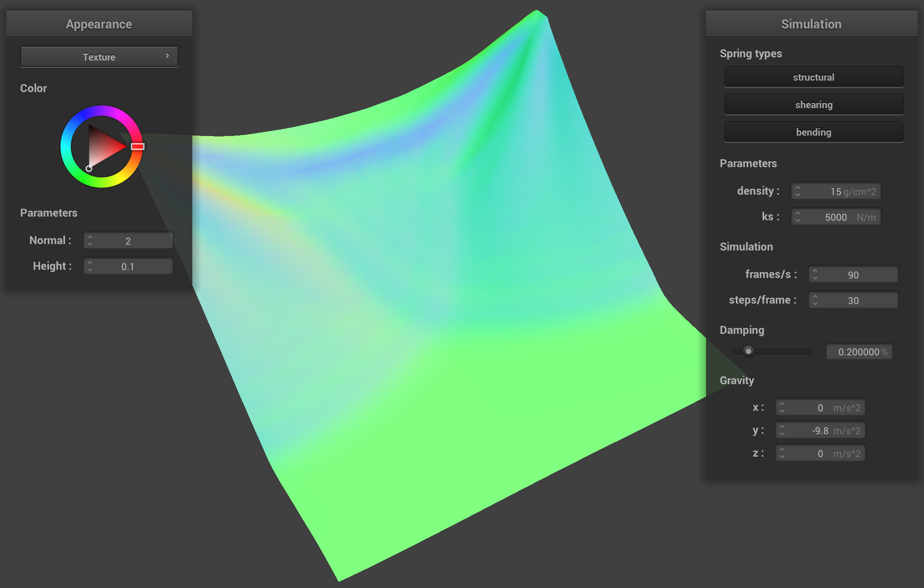The height and width of the screenshot is (588, 924).
Task: Click the density value 15 field
Action: (x=836, y=191)
